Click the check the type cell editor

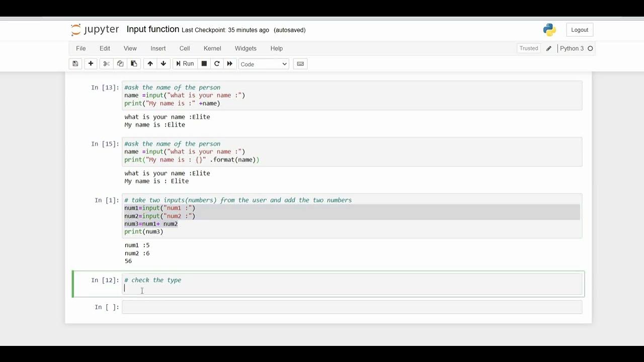point(352,284)
